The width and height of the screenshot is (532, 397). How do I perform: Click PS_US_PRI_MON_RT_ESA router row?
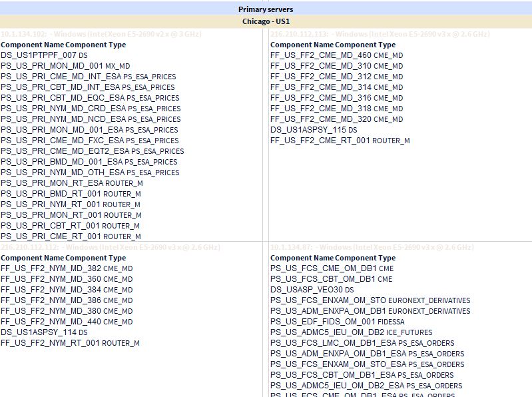tap(72, 183)
